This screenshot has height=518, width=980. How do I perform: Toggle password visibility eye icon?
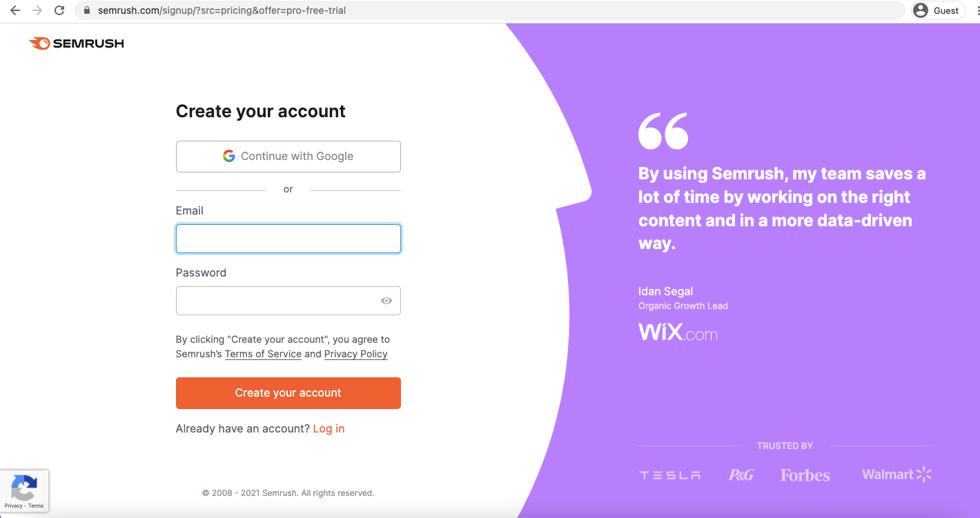386,301
